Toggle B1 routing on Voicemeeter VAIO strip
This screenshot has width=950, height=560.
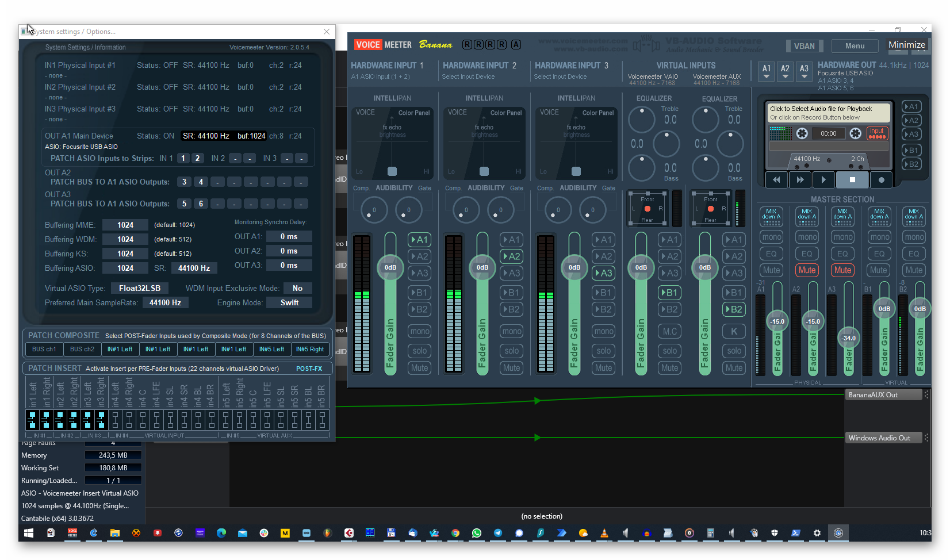669,293
